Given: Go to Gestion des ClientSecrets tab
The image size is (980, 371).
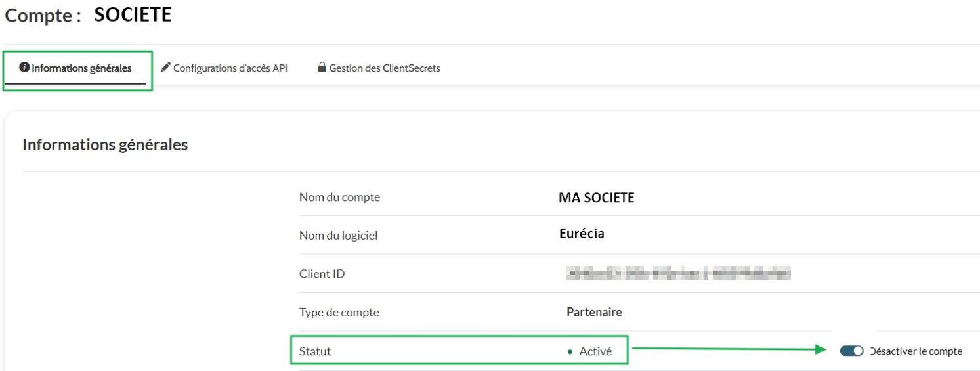Looking at the screenshot, I should click(x=384, y=68).
